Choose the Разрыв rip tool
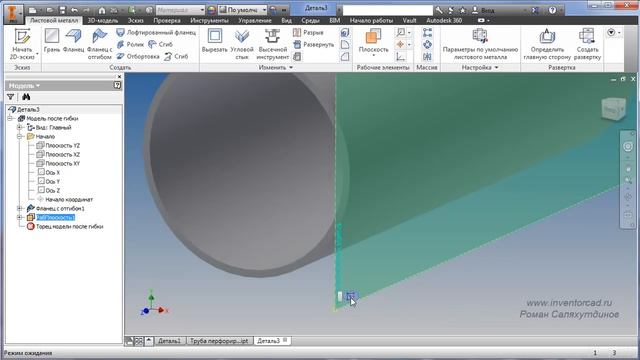The image size is (640, 360). [308, 32]
